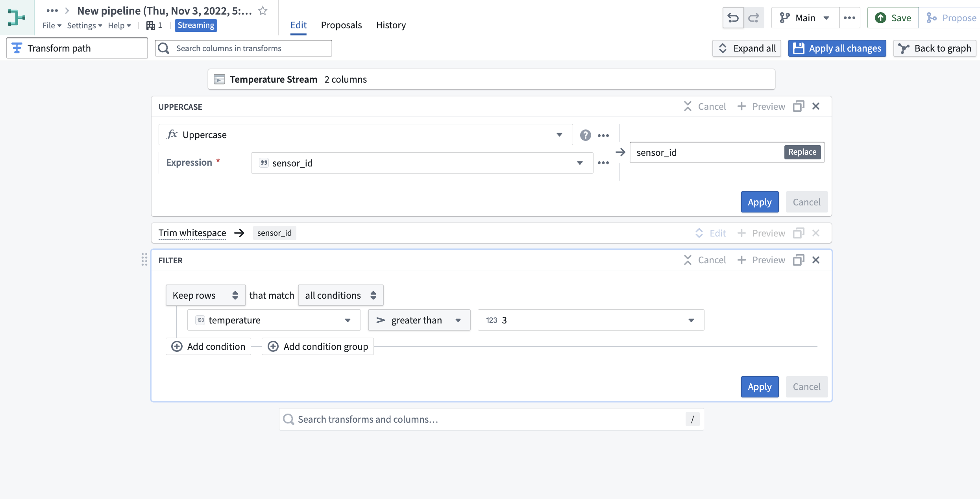Open the Uppercase function dropdown
The height and width of the screenshot is (499, 980).
pyautogui.click(x=560, y=135)
